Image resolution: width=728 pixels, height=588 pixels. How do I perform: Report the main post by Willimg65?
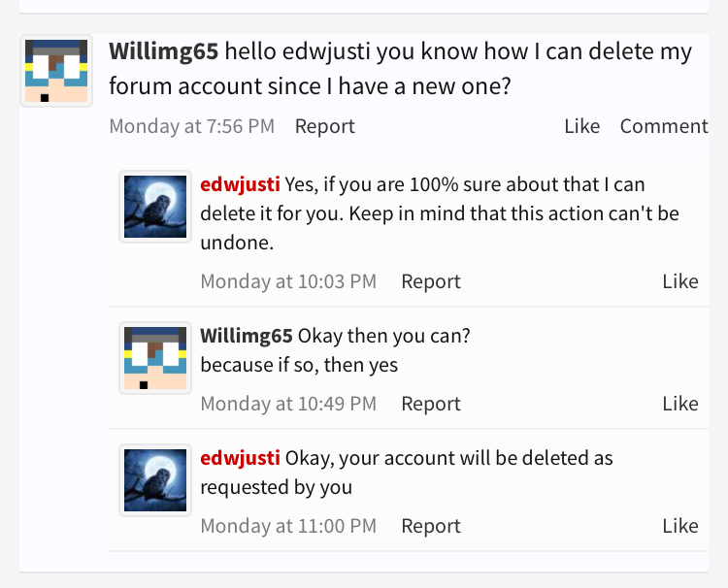(325, 126)
